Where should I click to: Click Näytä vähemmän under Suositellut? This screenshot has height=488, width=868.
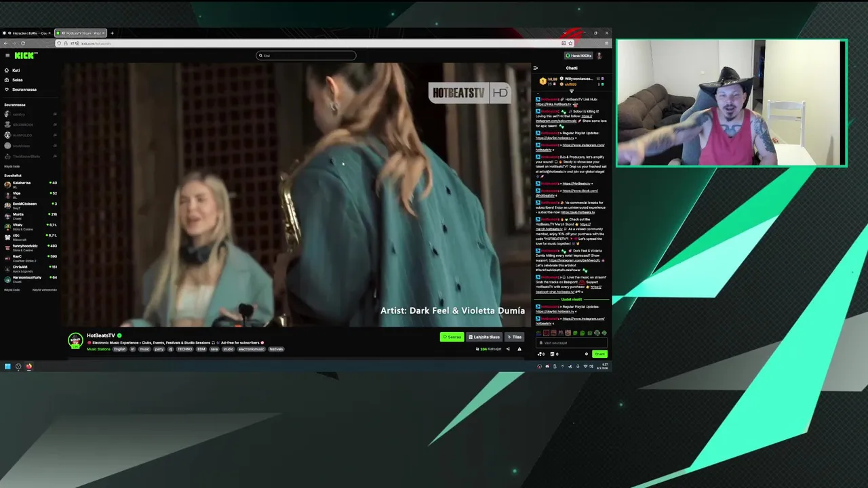tap(45, 289)
